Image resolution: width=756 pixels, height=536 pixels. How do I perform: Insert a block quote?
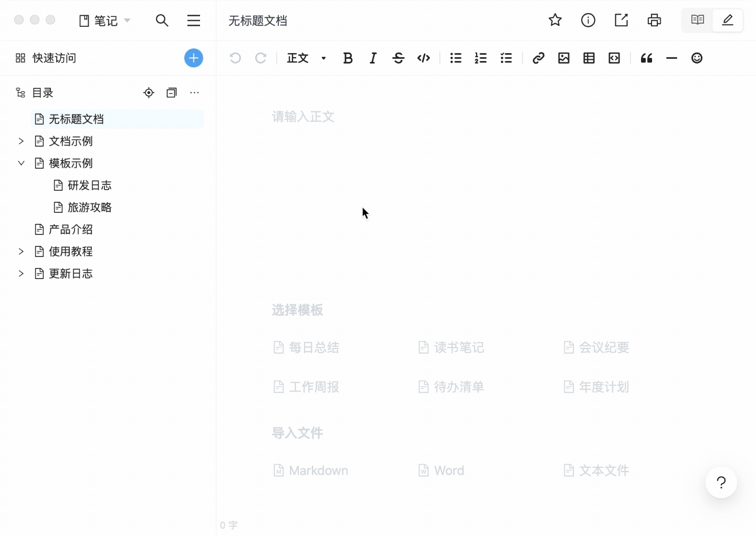(646, 58)
